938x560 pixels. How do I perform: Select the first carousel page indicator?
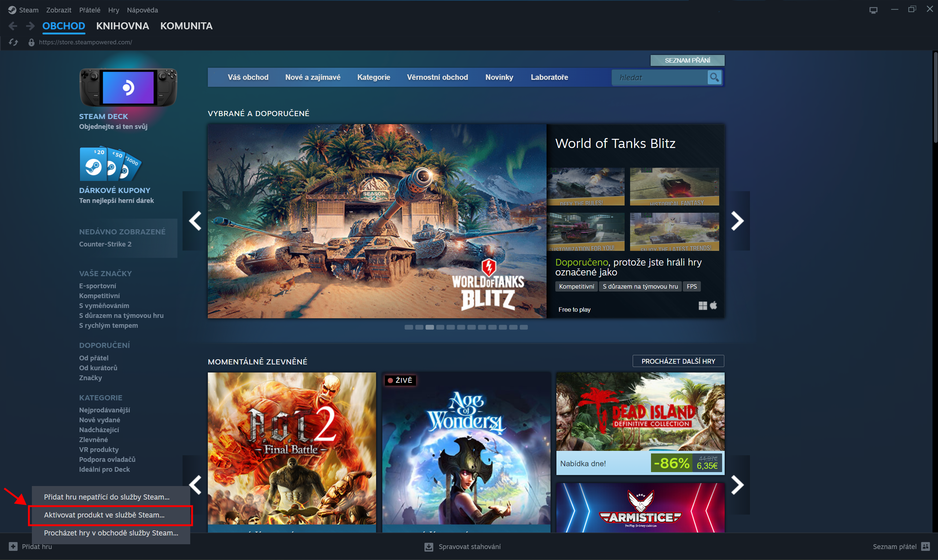[409, 327]
